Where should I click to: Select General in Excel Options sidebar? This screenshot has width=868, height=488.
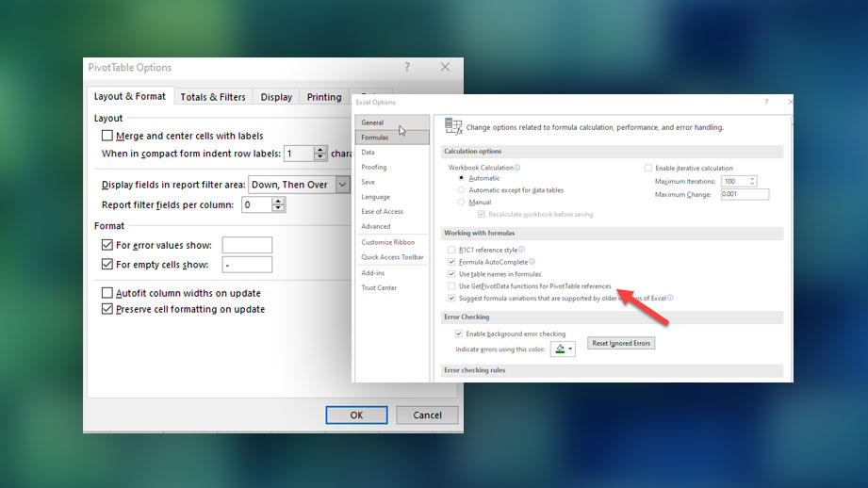tap(392, 122)
